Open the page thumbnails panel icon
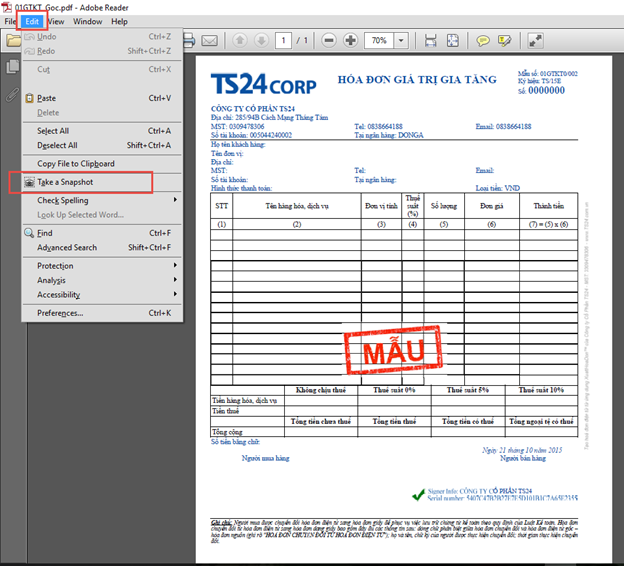 tap(13, 66)
